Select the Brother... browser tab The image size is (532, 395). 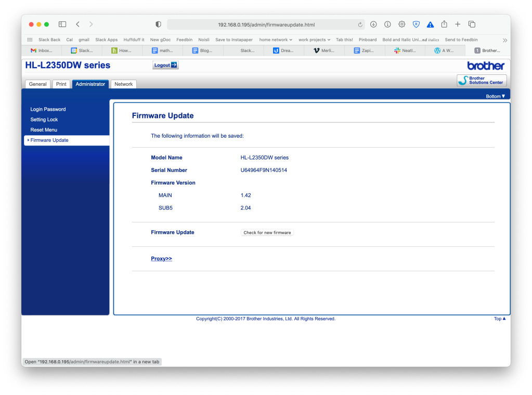coord(488,50)
